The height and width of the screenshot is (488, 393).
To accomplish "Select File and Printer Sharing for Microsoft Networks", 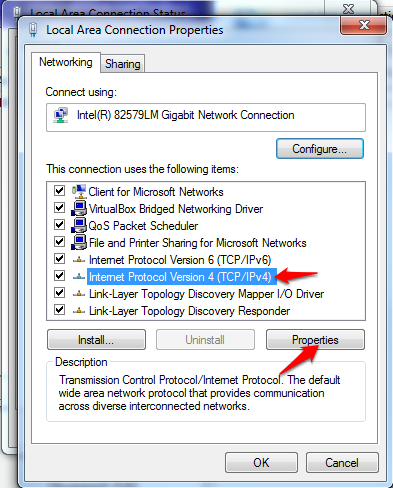I will (197, 243).
